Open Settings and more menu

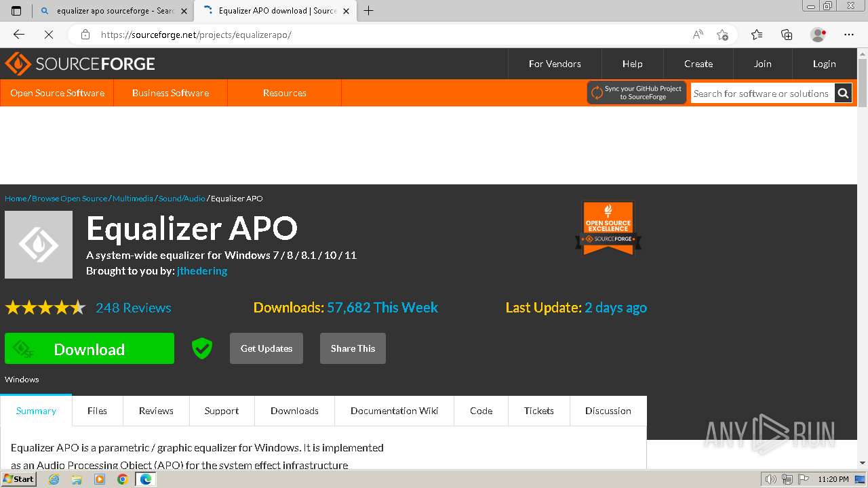pos(849,35)
